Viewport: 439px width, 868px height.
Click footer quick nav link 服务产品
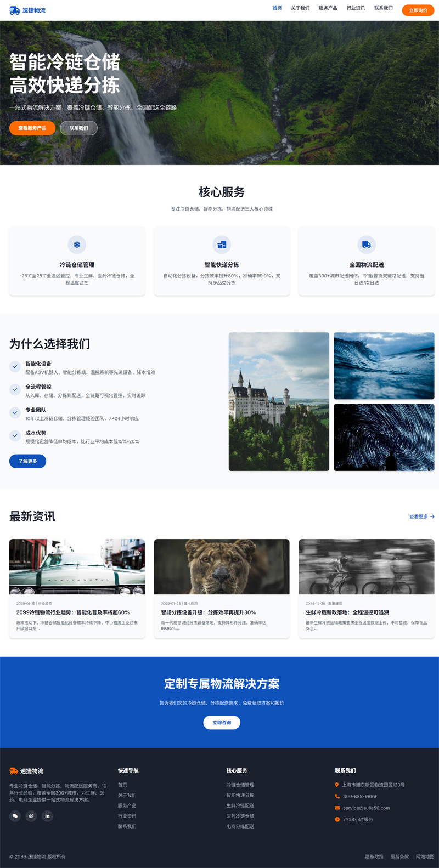127,805
